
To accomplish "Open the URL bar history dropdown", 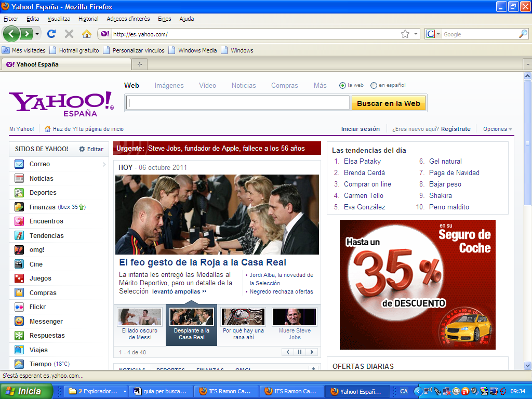I will (416, 34).
